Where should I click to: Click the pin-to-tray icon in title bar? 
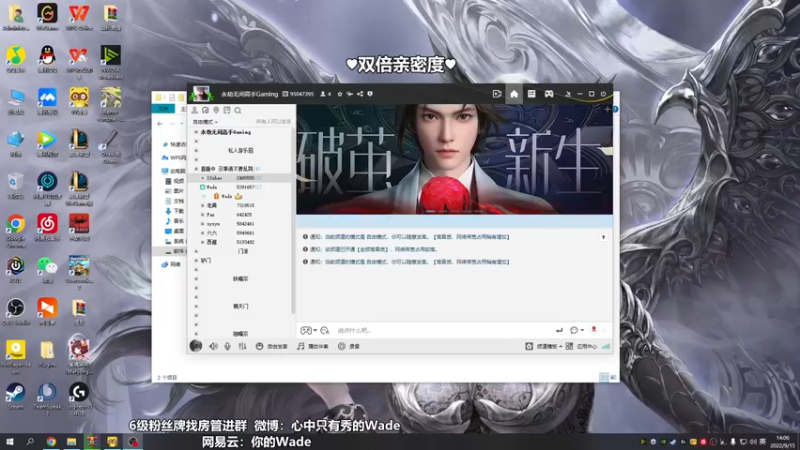click(x=568, y=94)
